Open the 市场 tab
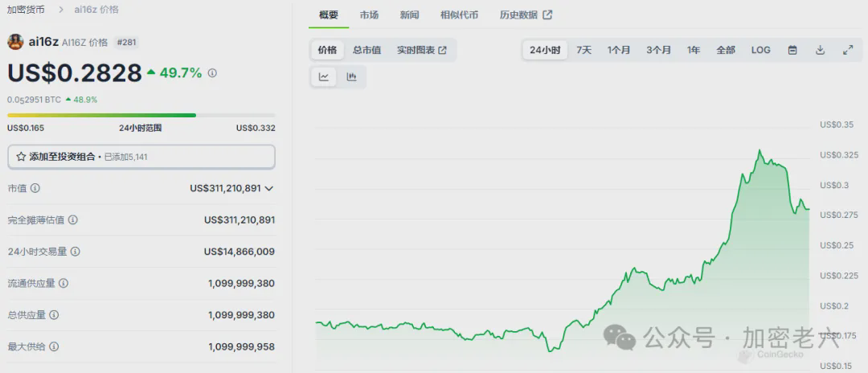The height and width of the screenshot is (373, 868). point(369,15)
